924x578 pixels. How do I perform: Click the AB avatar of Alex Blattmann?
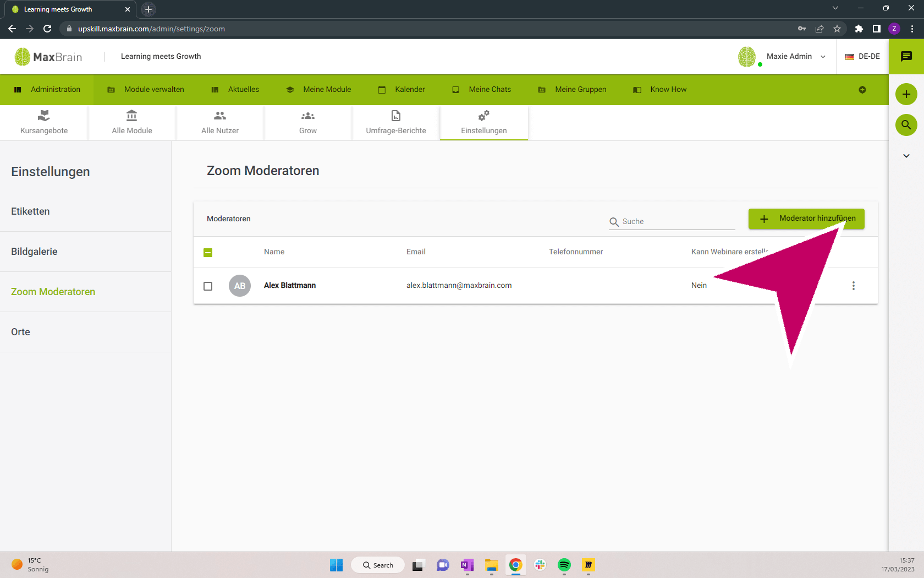point(240,286)
